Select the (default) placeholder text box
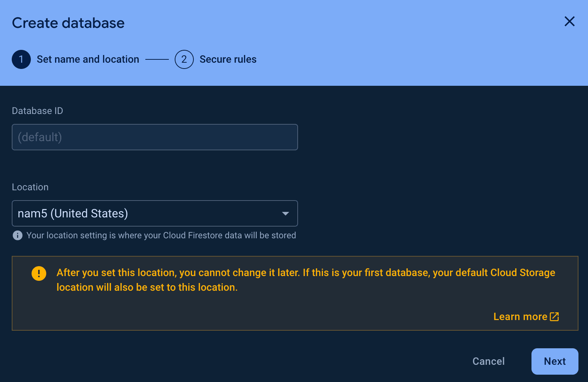The image size is (588, 382). pos(154,137)
